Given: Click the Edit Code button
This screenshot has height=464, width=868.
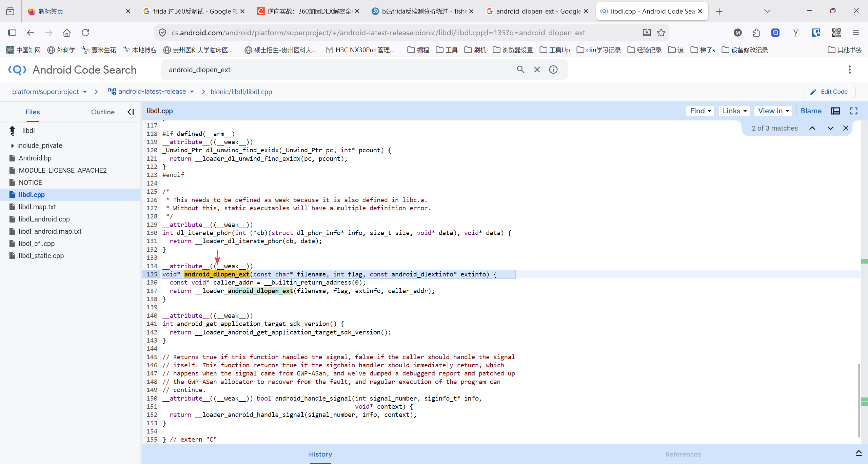Looking at the screenshot, I should point(829,92).
